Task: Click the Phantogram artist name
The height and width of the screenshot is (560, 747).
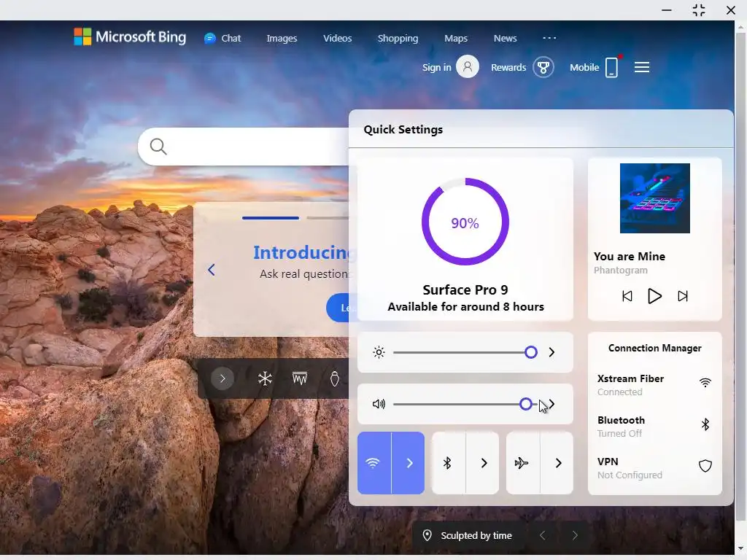Action: 620,270
